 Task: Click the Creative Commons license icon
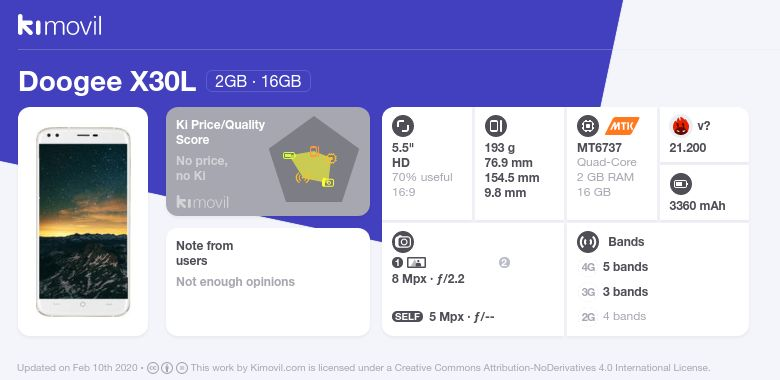[x=153, y=368]
